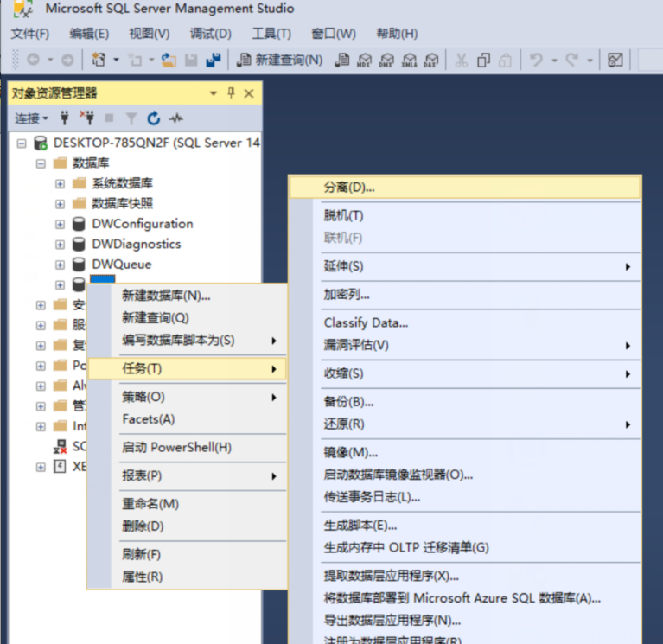Open the Object Explorer window position dropdown
The height and width of the screenshot is (644, 663).
coord(214,93)
